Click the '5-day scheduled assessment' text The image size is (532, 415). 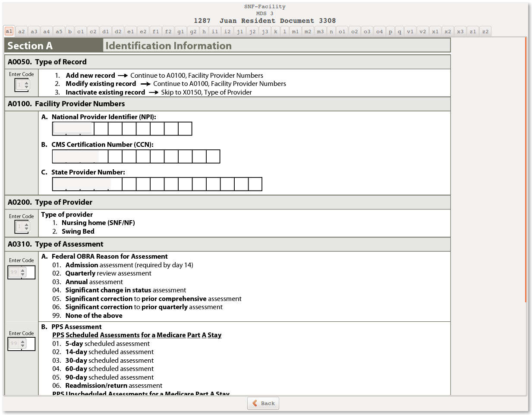[x=107, y=344]
